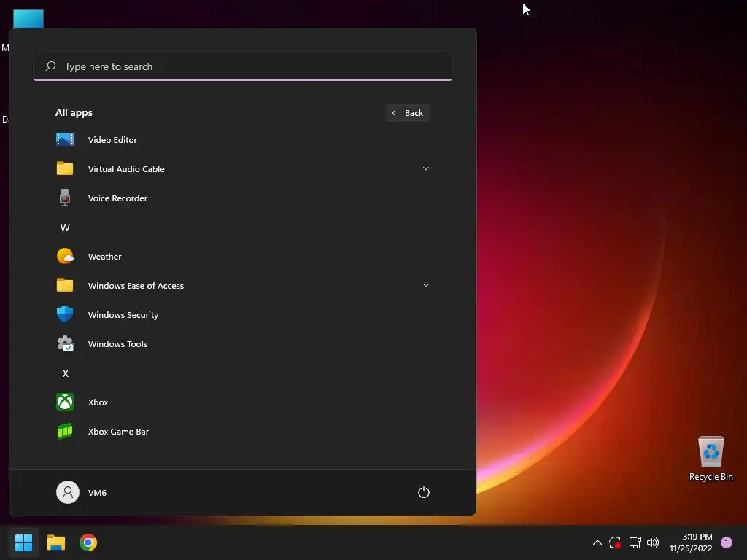Click the 'Windows Tools' label
Viewport: 747px width, 560px height.
tap(117, 344)
